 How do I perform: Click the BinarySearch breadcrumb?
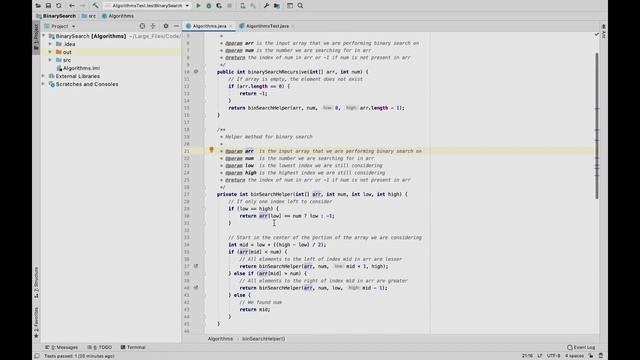click(x=56, y=16)
